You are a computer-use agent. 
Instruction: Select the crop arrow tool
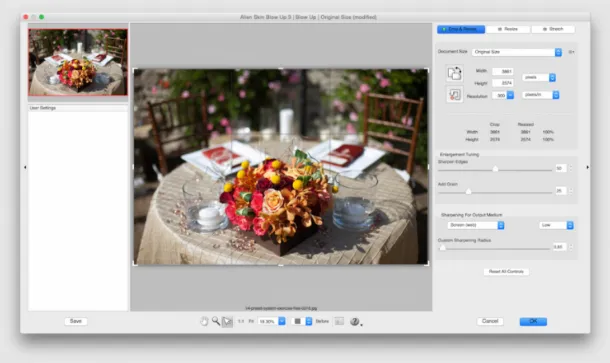pyautogui.click(x=227, y=321)
